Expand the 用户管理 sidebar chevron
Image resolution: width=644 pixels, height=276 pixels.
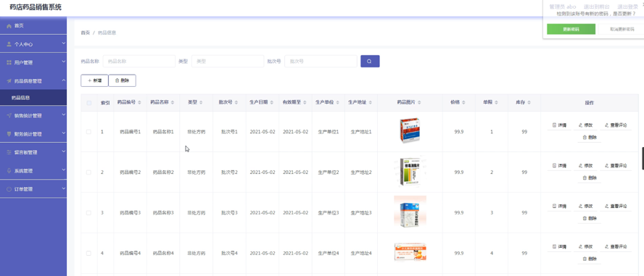pos(64,62)
